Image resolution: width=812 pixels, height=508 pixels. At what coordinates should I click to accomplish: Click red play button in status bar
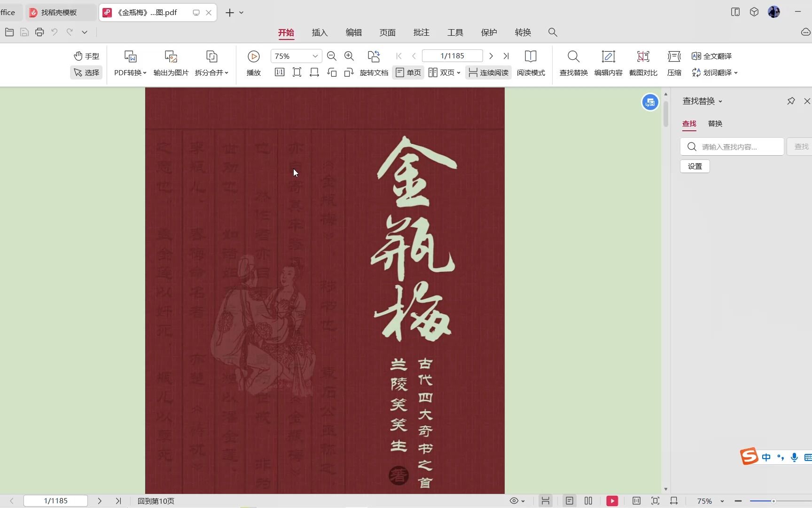click(612, 501)
